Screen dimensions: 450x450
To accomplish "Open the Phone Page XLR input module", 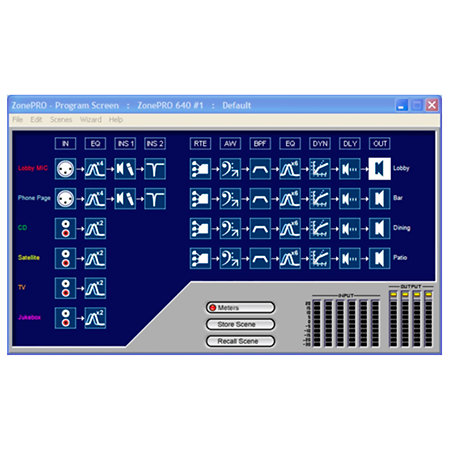I will coord(65,199).
